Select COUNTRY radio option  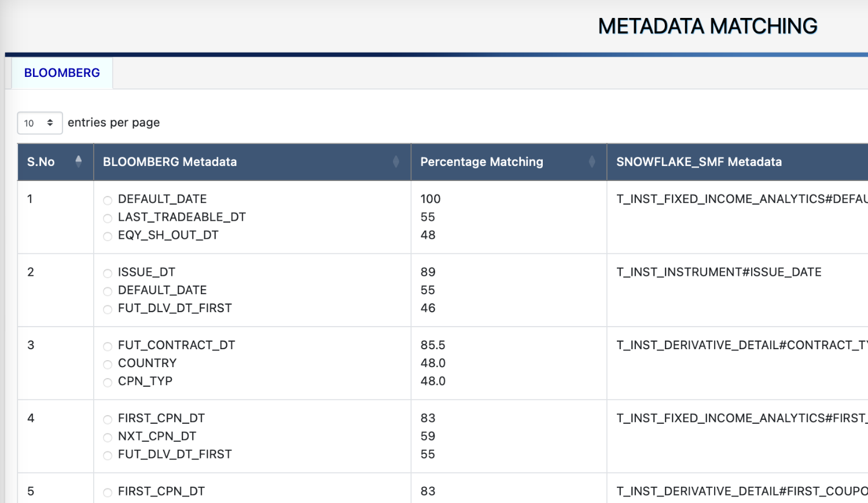[x=108, y=365]
